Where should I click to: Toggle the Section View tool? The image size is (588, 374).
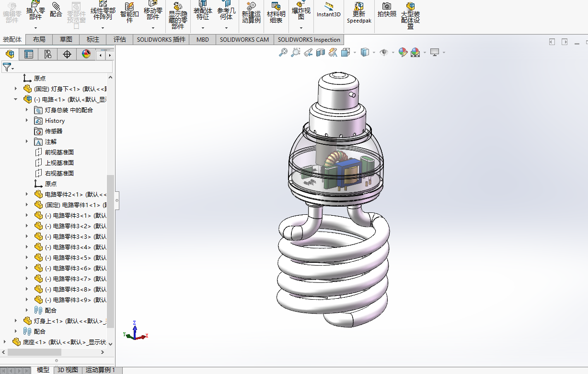coord(321,52)
